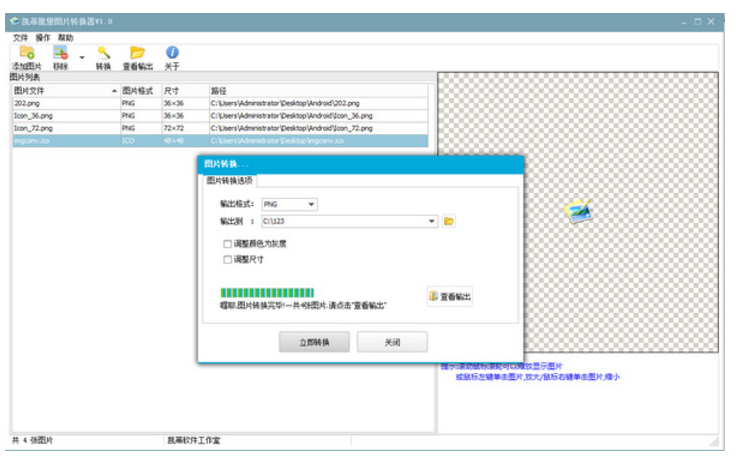Image resolution: width=756 pixels, height=473 pixels.
Task: Click the Convert (转换) wand icon
Action: coord(103,53)
